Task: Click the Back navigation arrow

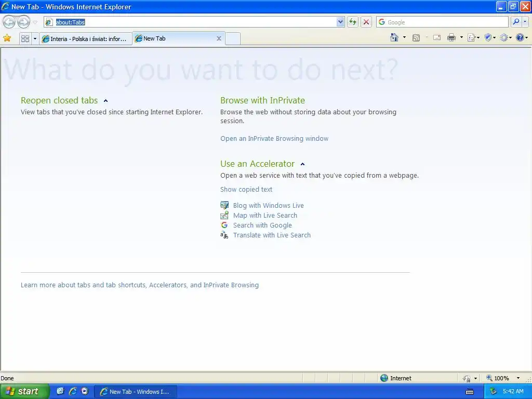Action: click(x=9, y=22)
